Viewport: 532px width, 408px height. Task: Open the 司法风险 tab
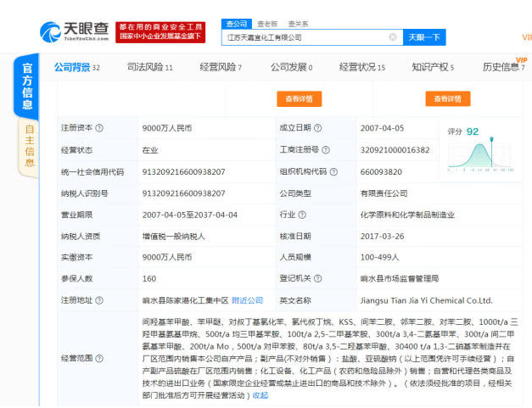click(x=149, y=67)
